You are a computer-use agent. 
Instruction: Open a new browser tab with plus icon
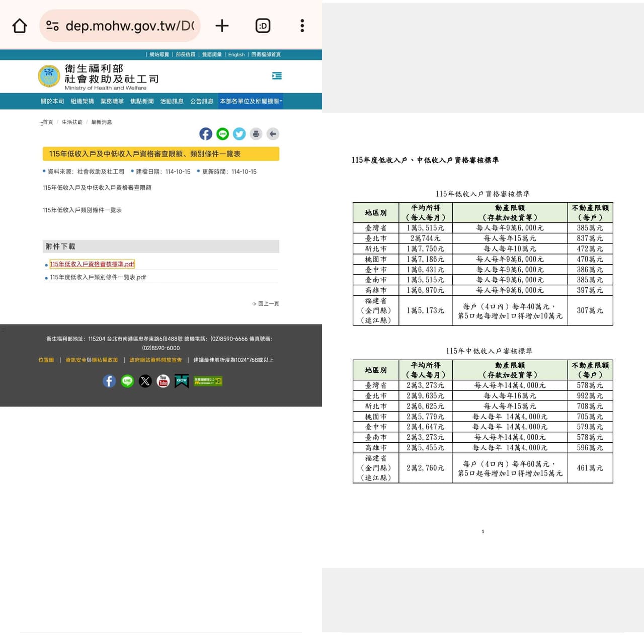pyautogui.click(x=222, y=26)
